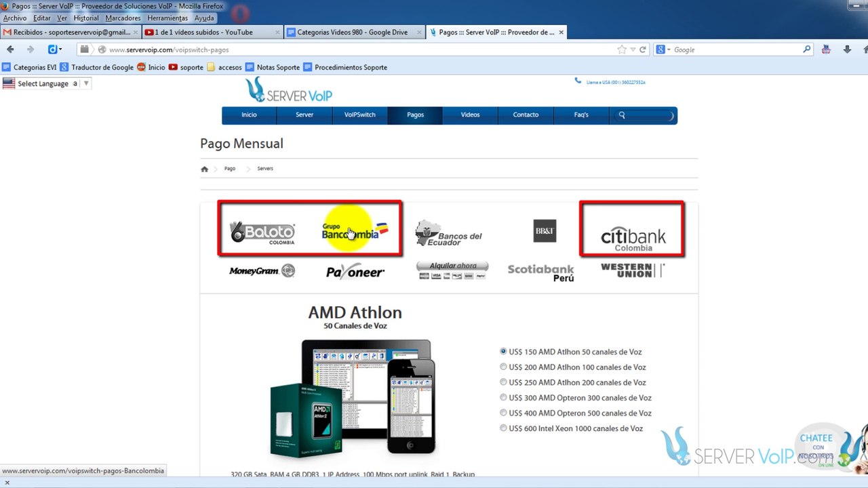868x488 pixels.
Task: Open the Inicio bookmark
Action: 151,67
